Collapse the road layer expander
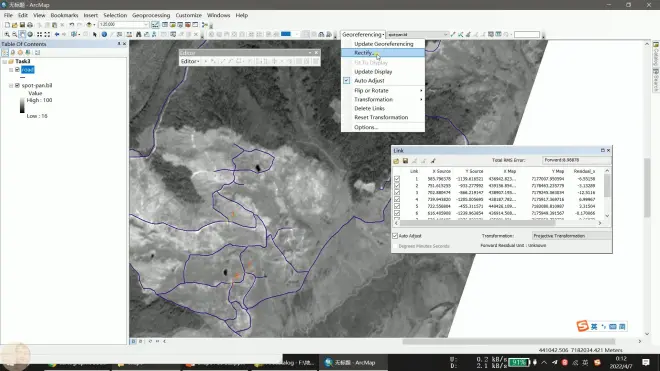660x371 pixels. point(11,69)
